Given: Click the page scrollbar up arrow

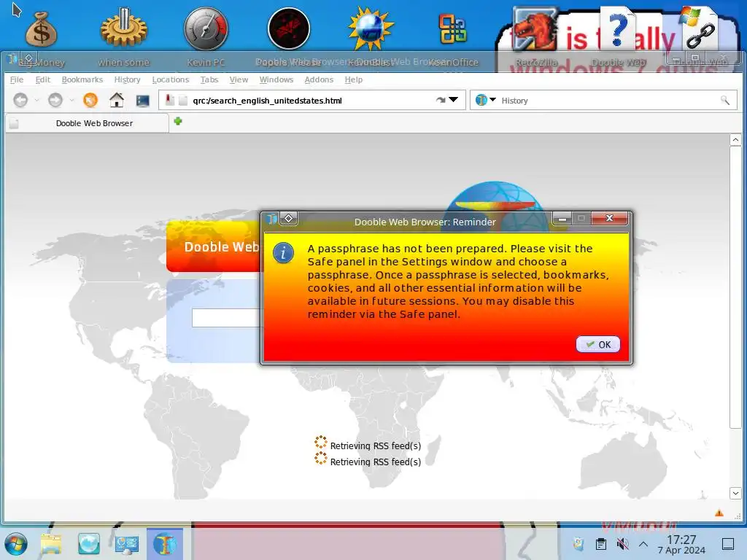Looking at the screenshot, I should pyautogui.click(x=735, y=139).
